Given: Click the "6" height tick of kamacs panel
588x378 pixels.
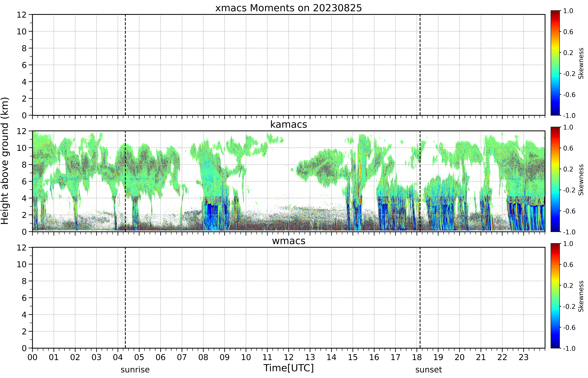Looking at the screenshot, I should 24,181.
